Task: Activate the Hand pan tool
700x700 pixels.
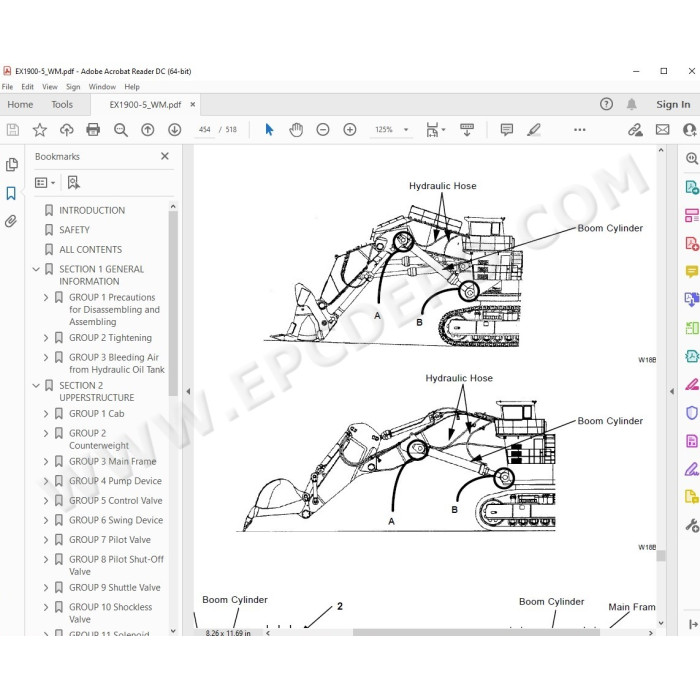Action: [296, 130]
